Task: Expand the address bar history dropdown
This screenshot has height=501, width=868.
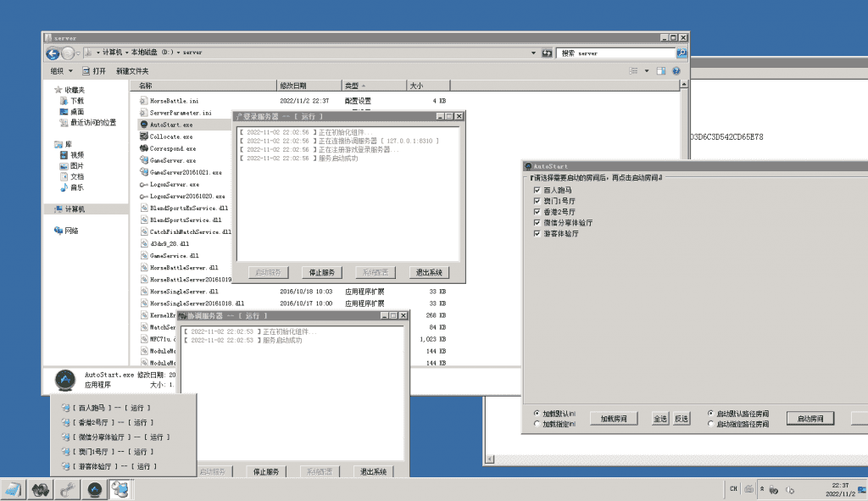Action: pyautogui.click(x=534, y=53)
